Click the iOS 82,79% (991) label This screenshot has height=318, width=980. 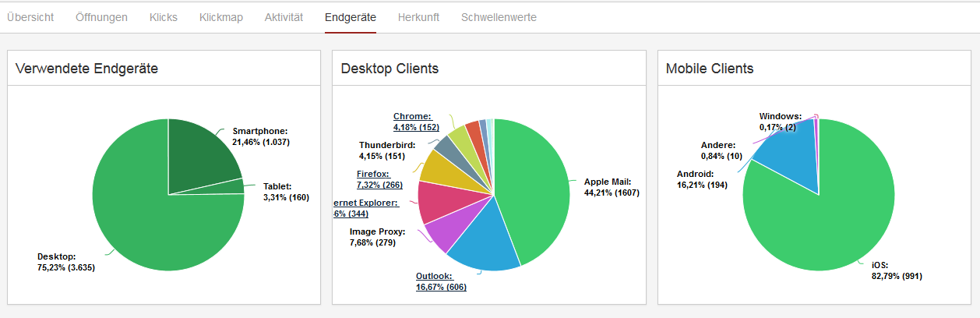(897, 270)
